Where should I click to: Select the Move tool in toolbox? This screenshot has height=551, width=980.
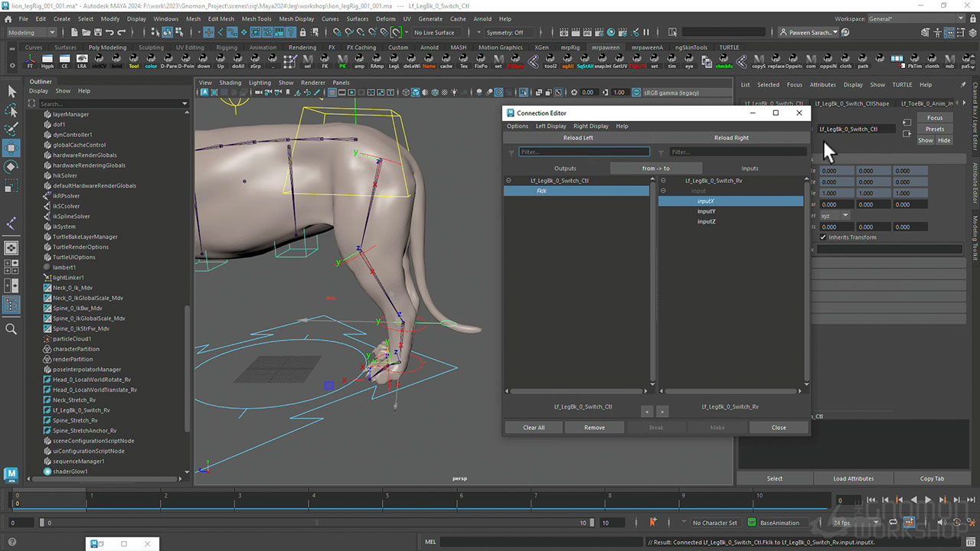(11, 147)
